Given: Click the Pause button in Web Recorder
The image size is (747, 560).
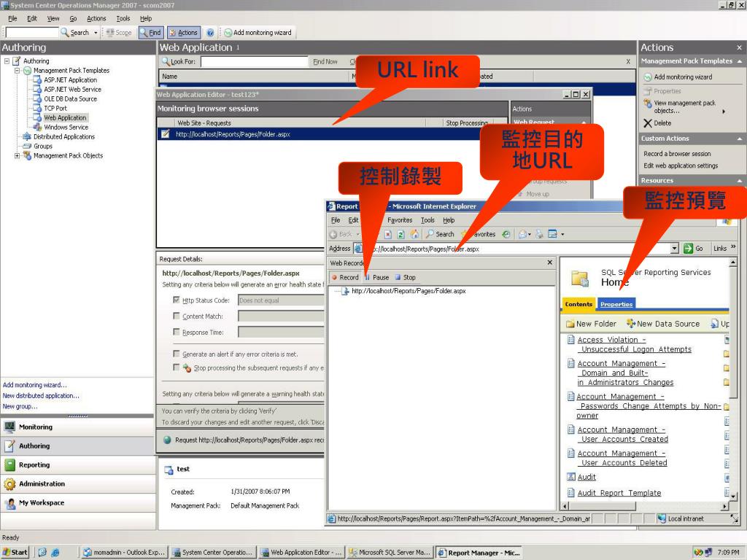Looking at the screenshot, I should tap(377, 277).
